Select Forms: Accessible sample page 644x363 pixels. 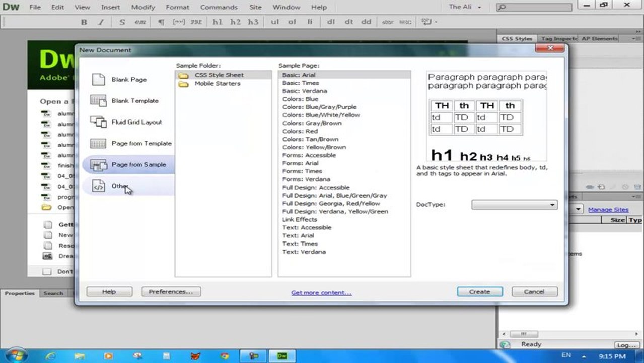coord(309,155)
